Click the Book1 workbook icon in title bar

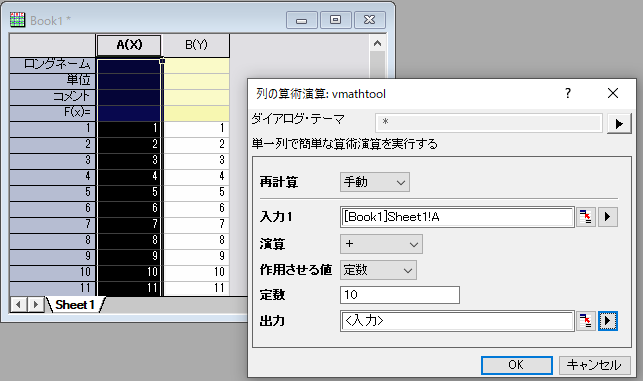(17, 20)
